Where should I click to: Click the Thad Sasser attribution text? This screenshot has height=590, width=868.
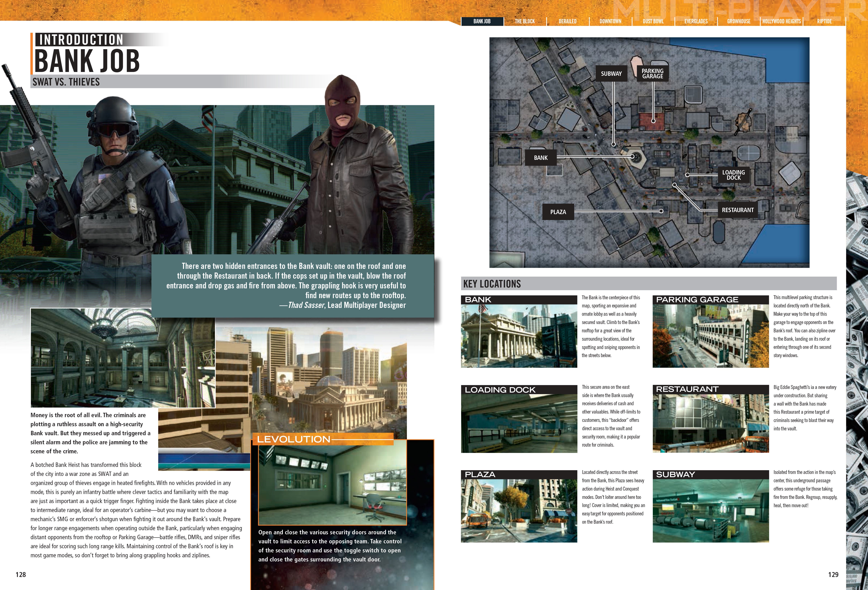click(342, 305)
